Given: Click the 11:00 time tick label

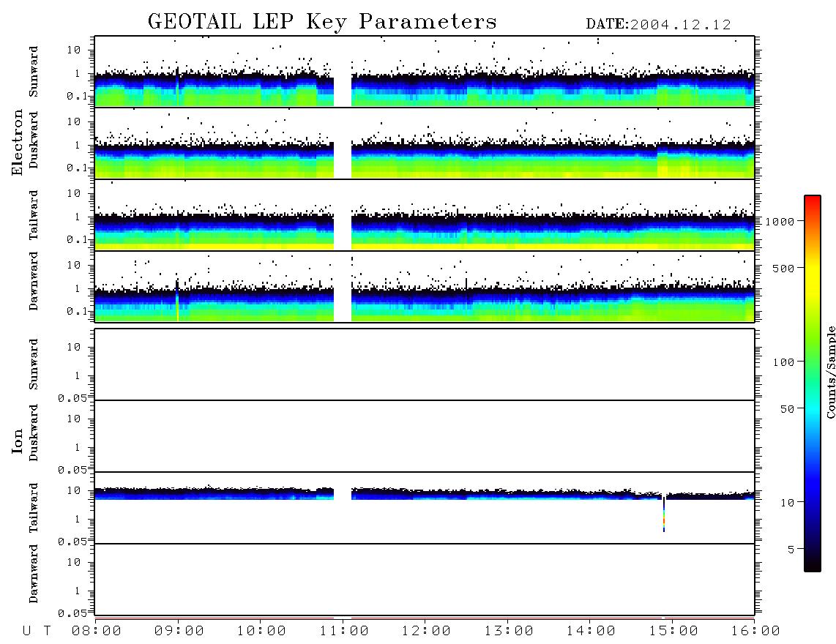Looking at the screenshot, I should [344, 632].
